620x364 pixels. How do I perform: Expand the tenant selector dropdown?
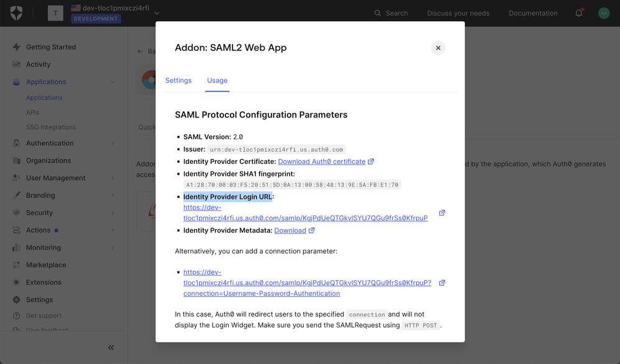(x=157, y=13)
